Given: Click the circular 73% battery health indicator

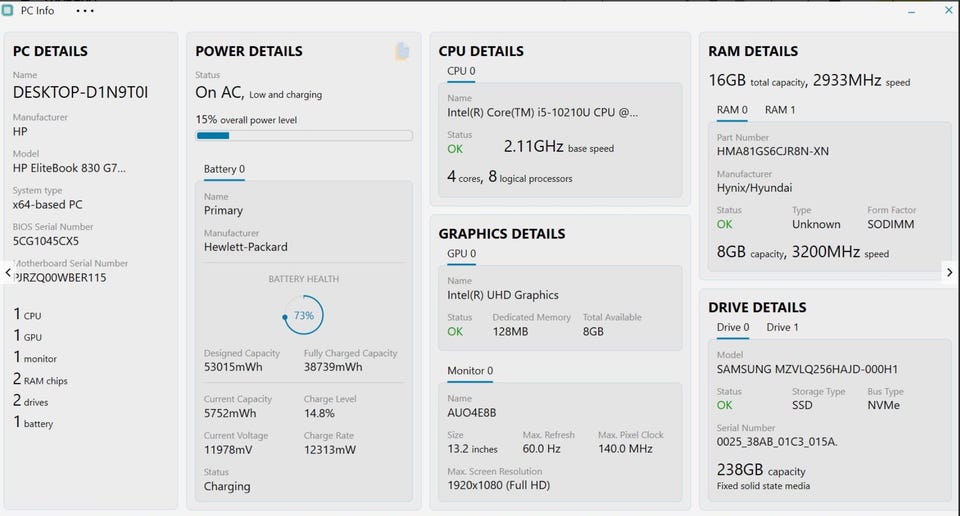Looking at the screenshot, I should 304,315.
